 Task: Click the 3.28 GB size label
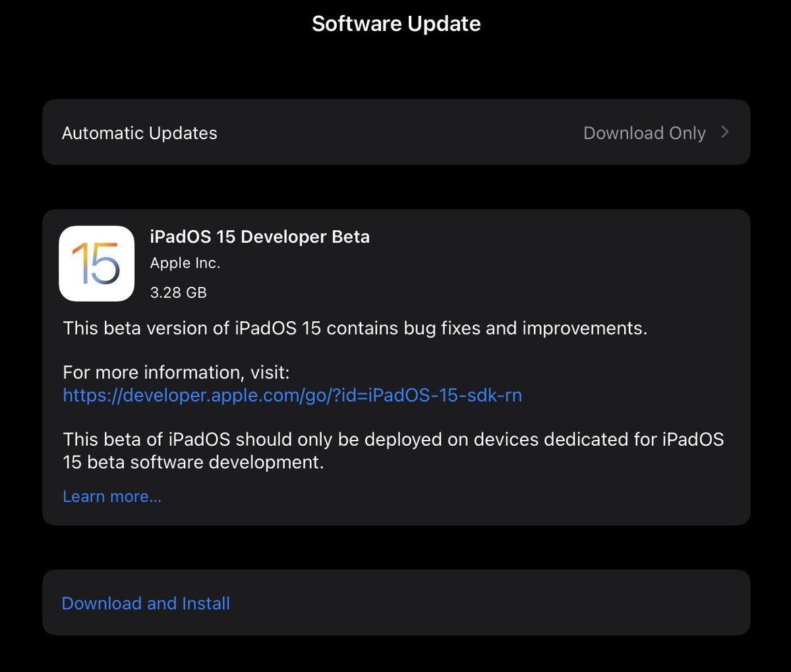pyautogui.click(x=179, y=292)
